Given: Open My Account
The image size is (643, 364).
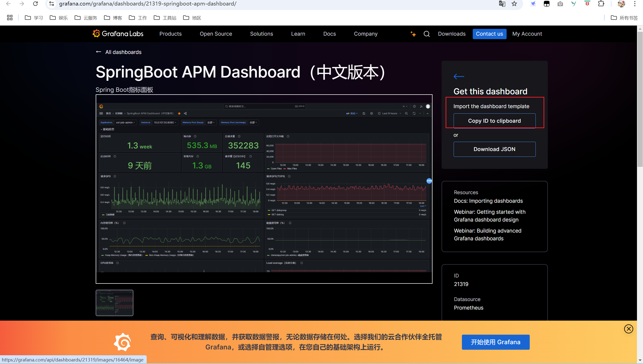Looking at the screenshot, I should tap(527, 34).
